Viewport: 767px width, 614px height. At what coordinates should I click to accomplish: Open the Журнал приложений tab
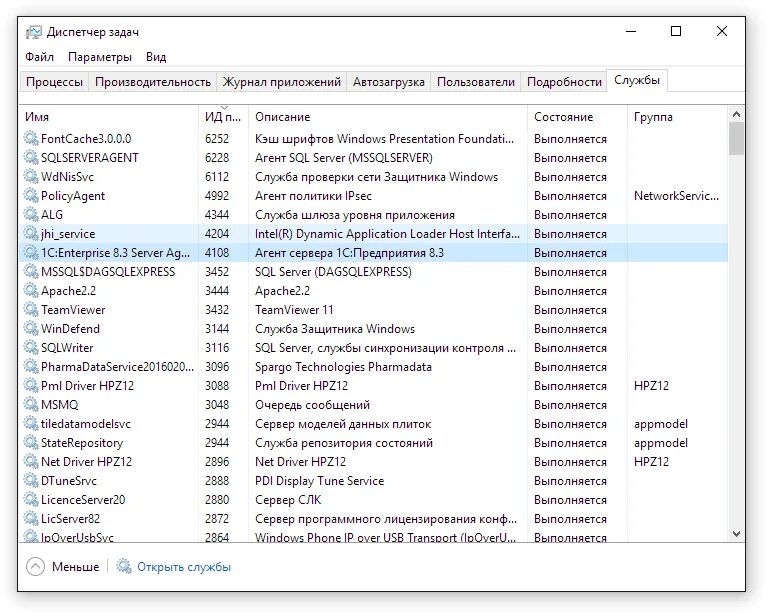click(x=281, y=82)
